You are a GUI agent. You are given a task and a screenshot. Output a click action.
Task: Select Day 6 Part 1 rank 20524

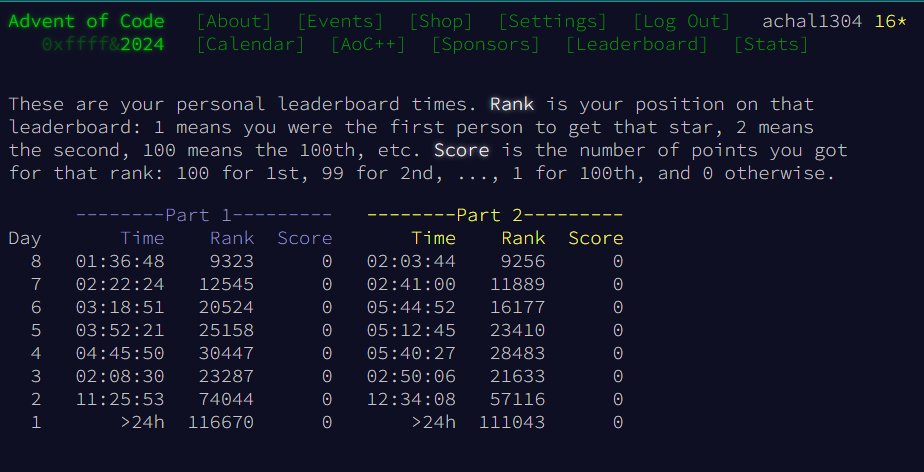[226, 307]
